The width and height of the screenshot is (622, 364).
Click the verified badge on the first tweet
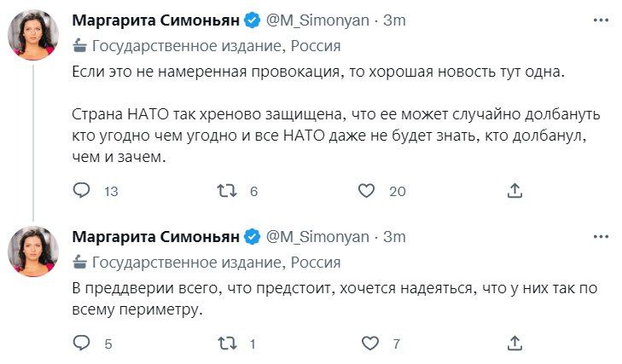[253, 20]
